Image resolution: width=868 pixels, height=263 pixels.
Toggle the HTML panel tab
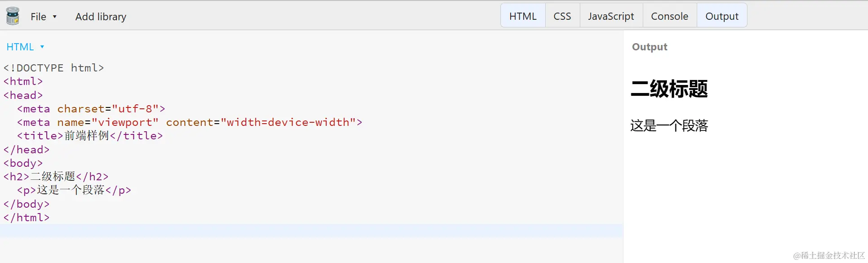point(523,16)
